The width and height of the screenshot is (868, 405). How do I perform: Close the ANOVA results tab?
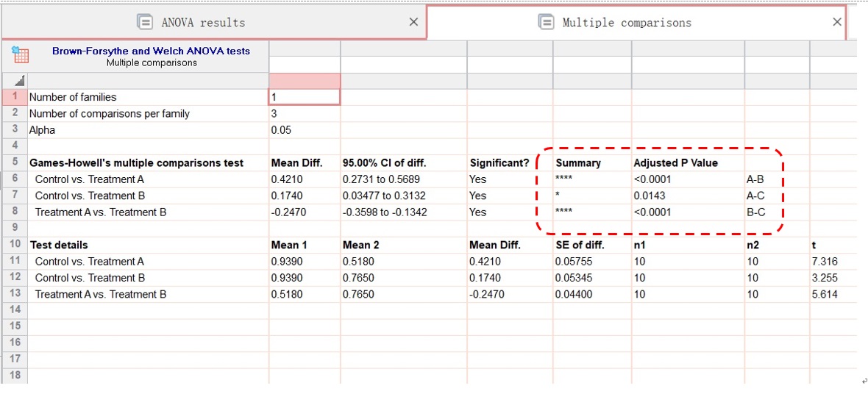click(x=413, y=22)
